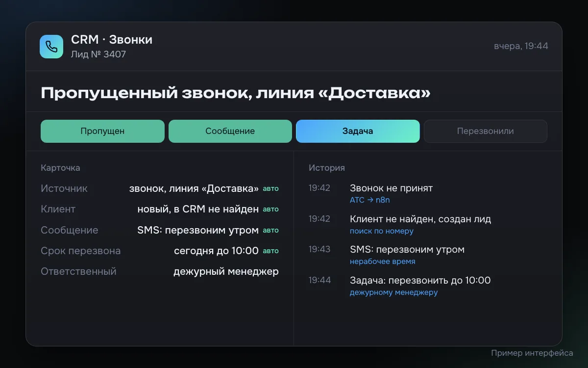The image size is (588, 368).
Task: Click history entry "Звонок не принят"
Action: tap(392, 188)
